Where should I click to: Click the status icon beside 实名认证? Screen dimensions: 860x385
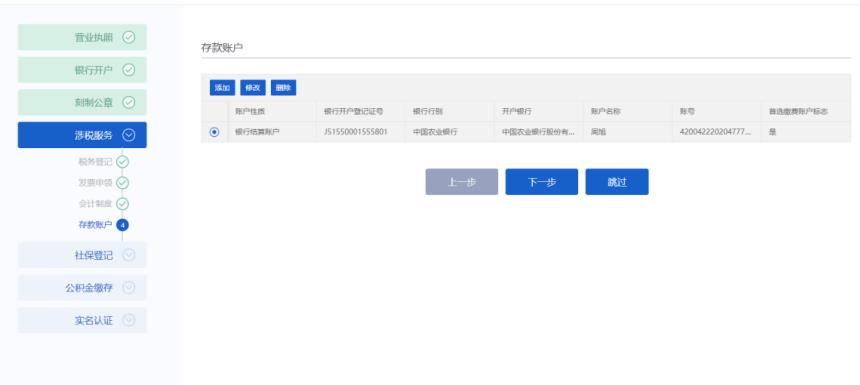point(128,320)
